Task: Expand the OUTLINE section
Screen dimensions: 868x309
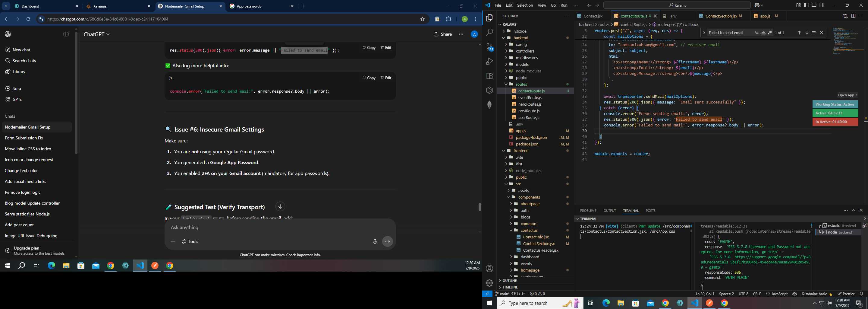Action: click(x=535, y=281)
